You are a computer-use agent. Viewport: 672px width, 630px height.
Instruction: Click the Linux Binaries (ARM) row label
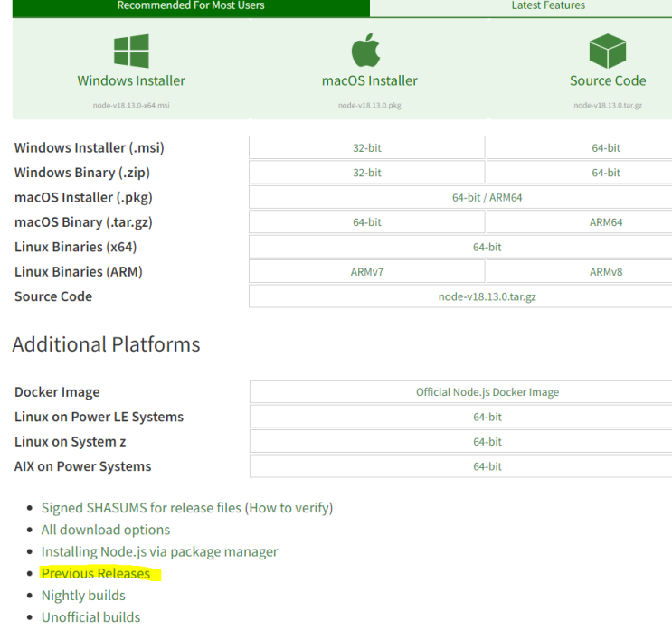[79, 272]
